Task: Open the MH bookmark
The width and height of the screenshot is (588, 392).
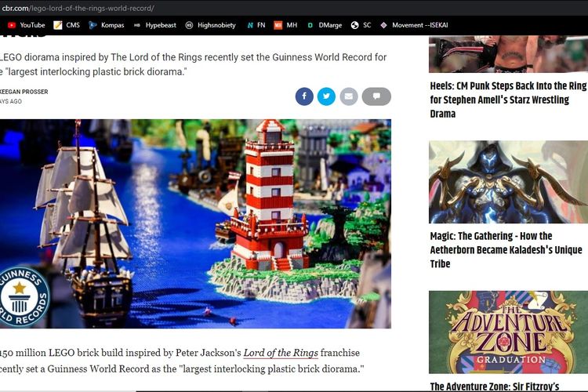Action: [x=285, y=25]
